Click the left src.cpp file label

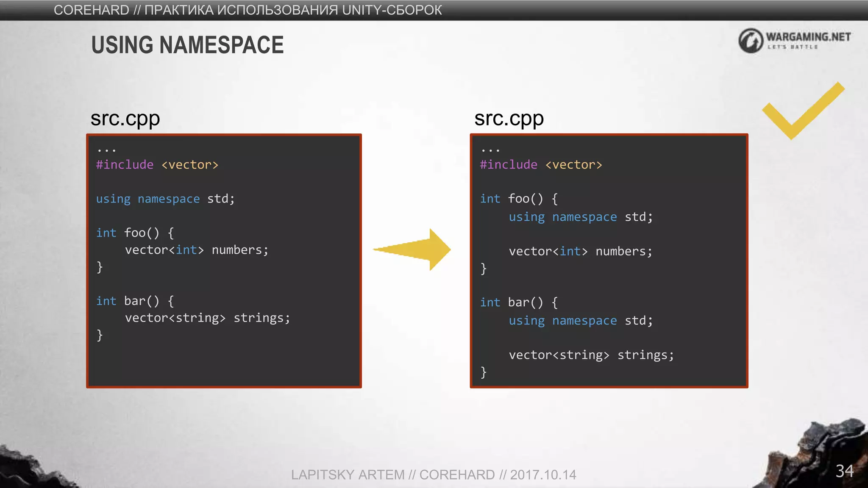[x=125, y=119]
